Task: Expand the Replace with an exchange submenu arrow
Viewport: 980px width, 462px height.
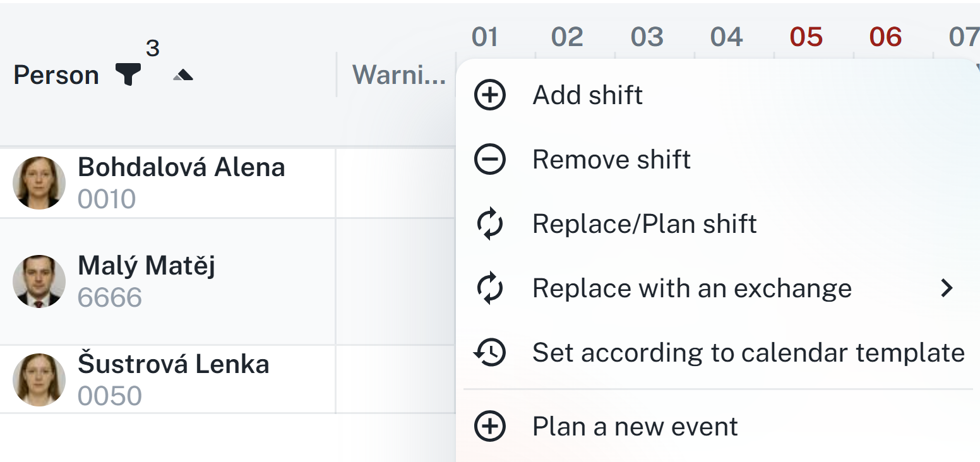Action: (x=946, y=288)
